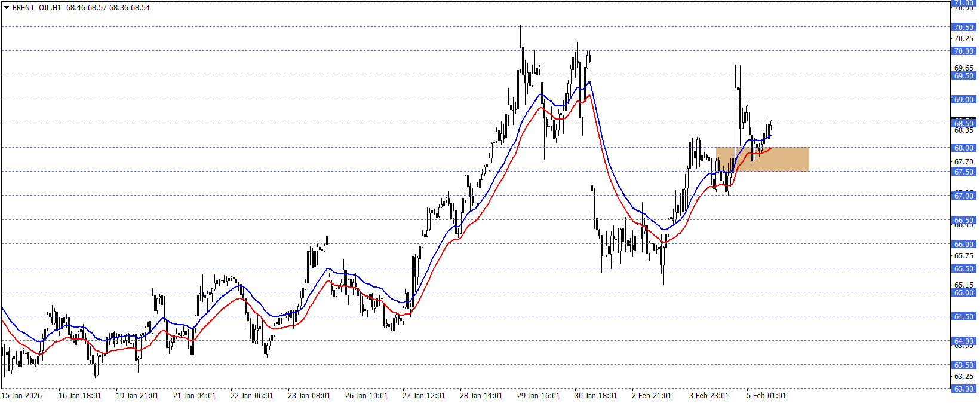Click the 68.35 axis price value
This screenshot has width=980, height=403.
[963, 130]
